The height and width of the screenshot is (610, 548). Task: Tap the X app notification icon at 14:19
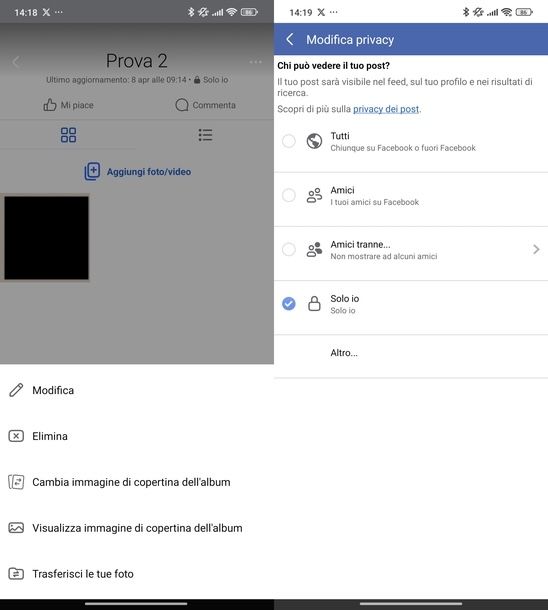click(321, 12)
